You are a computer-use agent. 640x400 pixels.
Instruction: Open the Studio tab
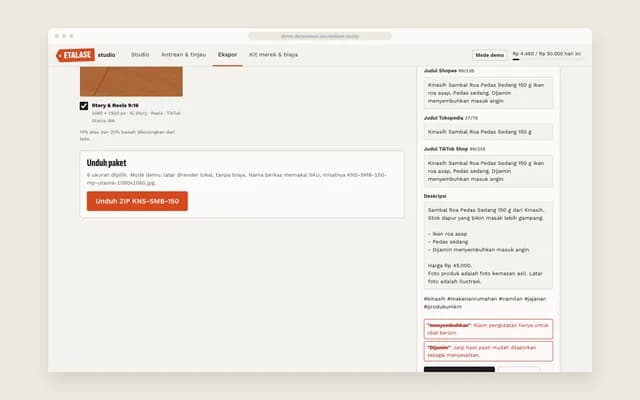[140, 55]
